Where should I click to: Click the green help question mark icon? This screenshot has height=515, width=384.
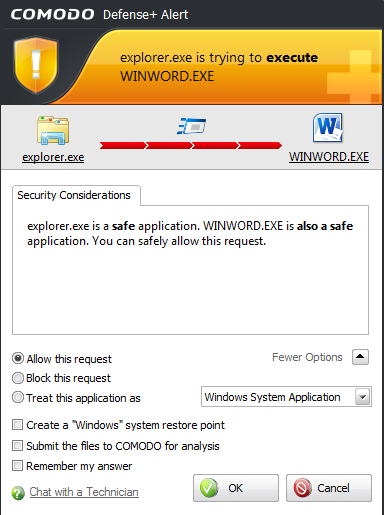point(18,493)
